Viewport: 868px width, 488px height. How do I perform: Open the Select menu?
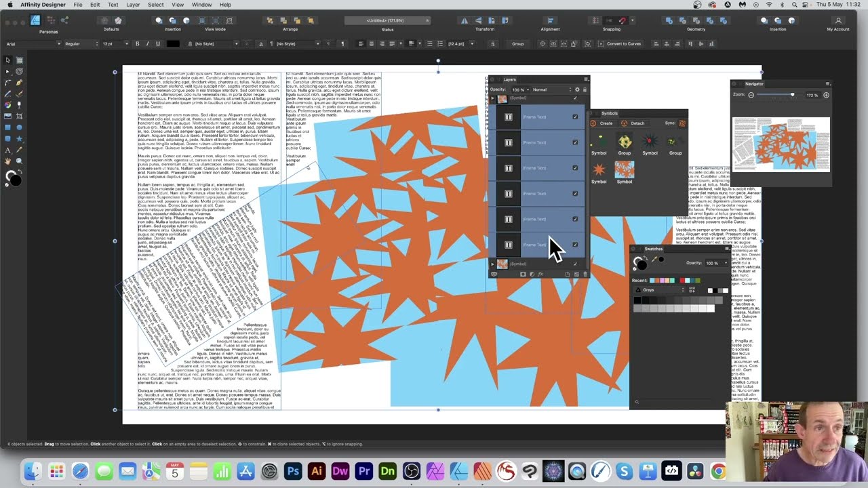click(x=156, y=5)
